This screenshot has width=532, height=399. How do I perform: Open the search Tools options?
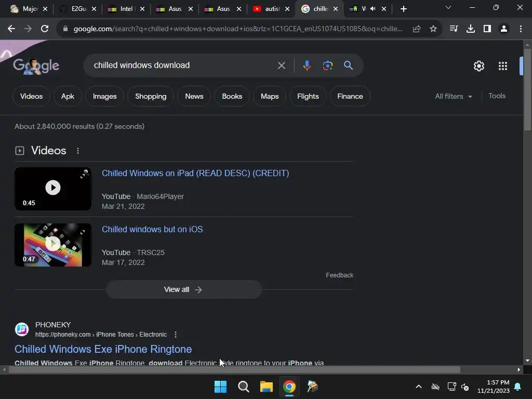497,96
